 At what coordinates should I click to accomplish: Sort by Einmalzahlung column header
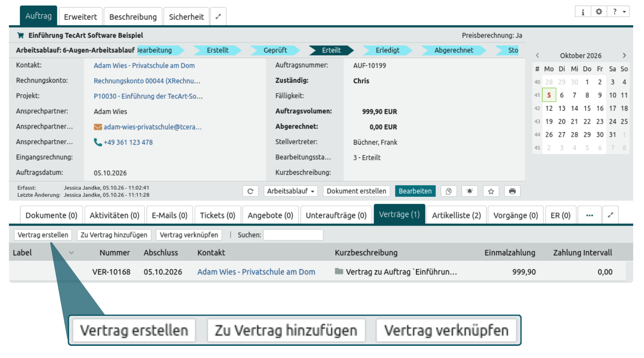point(510,253)
